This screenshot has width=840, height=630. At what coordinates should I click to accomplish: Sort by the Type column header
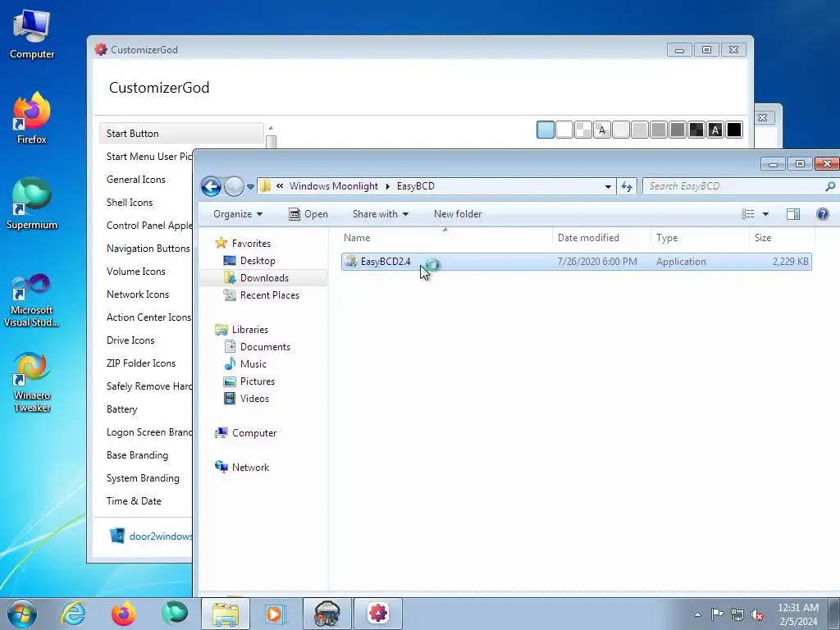point(700,238)
